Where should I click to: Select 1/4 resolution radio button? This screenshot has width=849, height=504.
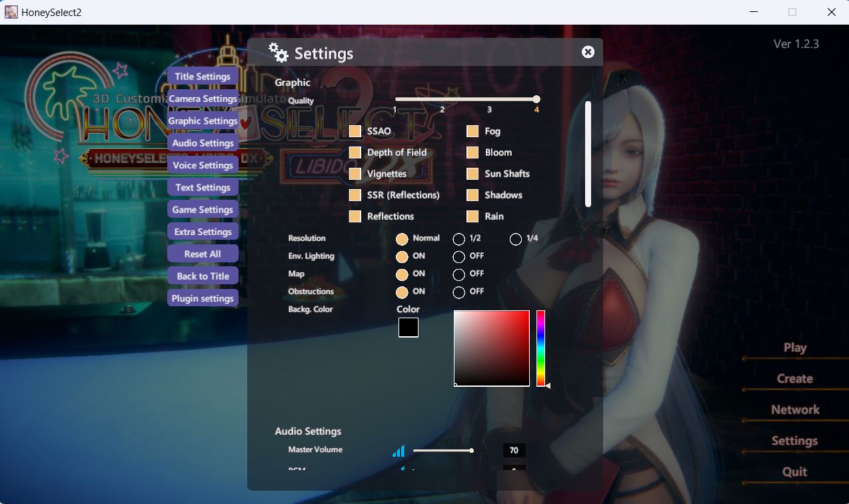(x=516, y=239)
